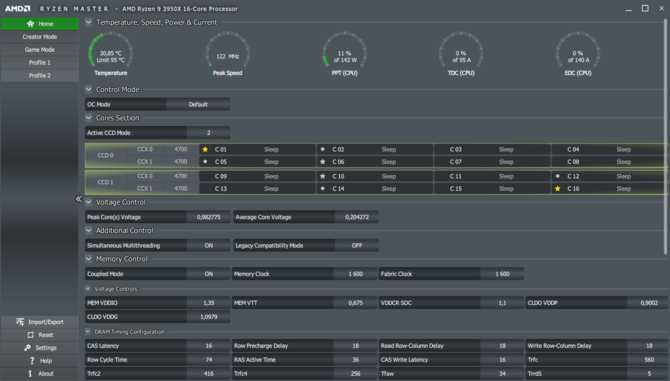Image resolution: width=670 pixels, height=381 pixels.
Task: Click the PPT (CPU) gauge
Action: click(x=344, y=55)
